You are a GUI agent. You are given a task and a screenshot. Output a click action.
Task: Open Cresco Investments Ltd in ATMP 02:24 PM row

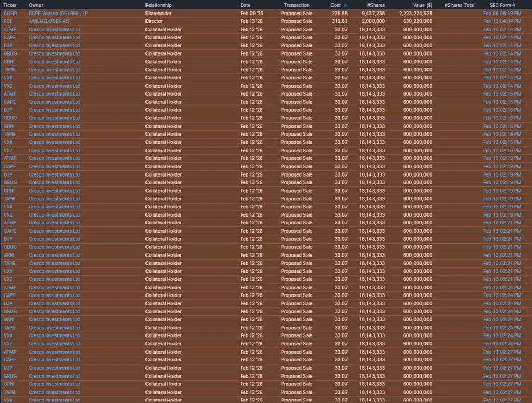tap(54, 288)
